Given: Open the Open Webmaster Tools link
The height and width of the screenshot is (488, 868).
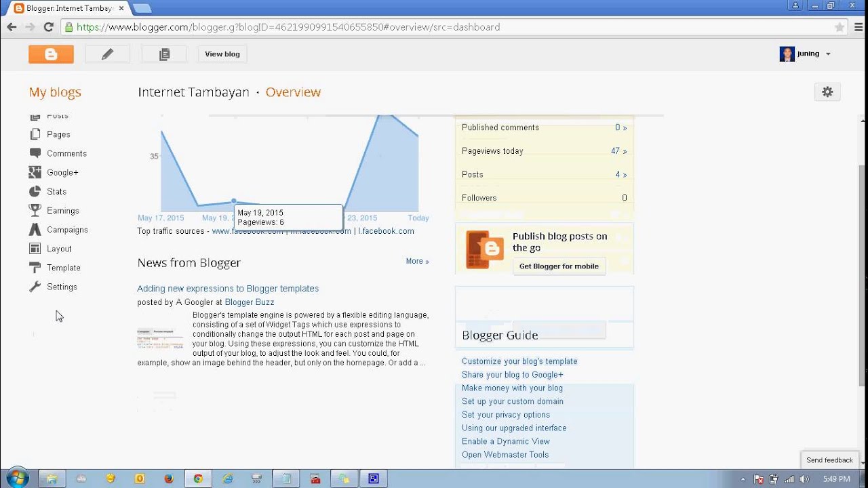Looking at the screenshot, I should coord(505,455).
